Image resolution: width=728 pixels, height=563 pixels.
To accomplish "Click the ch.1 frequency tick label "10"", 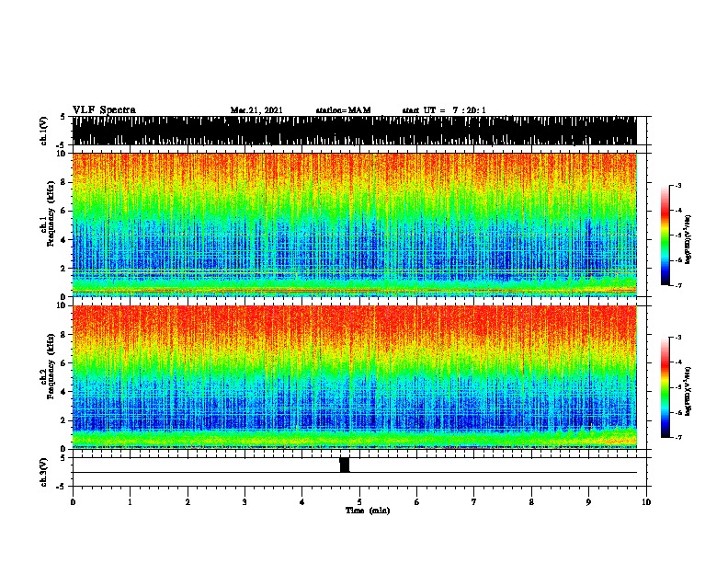I will (62, 154).
